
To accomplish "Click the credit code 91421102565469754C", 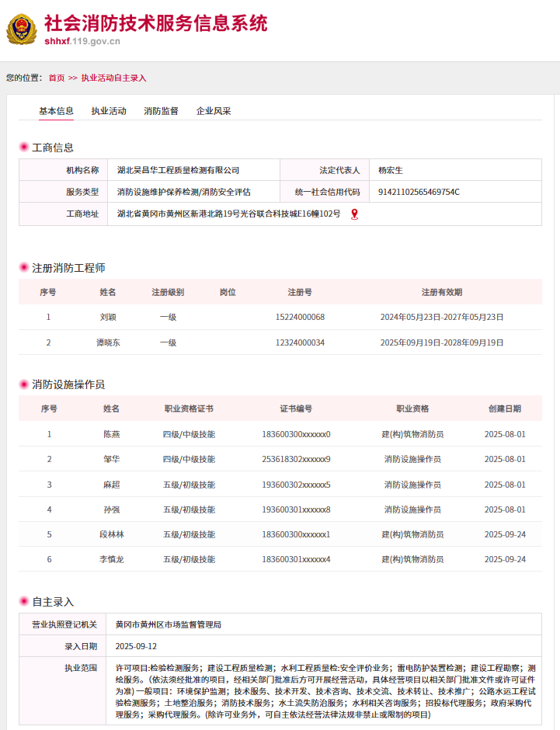I will (419, 192).
